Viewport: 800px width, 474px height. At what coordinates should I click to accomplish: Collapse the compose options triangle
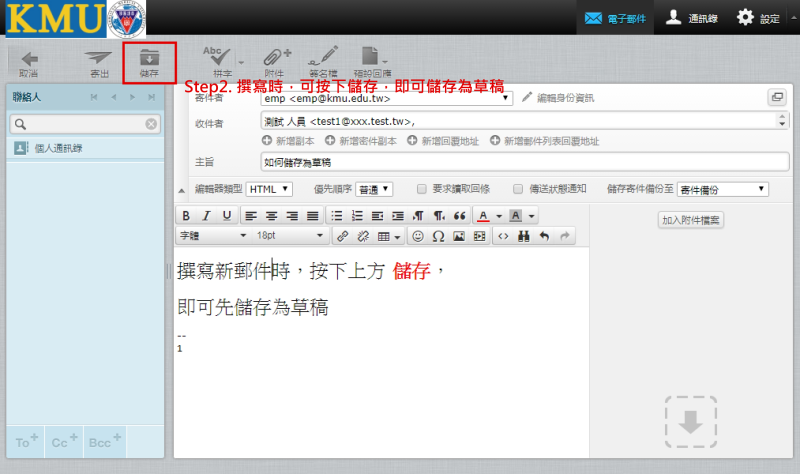182,191
